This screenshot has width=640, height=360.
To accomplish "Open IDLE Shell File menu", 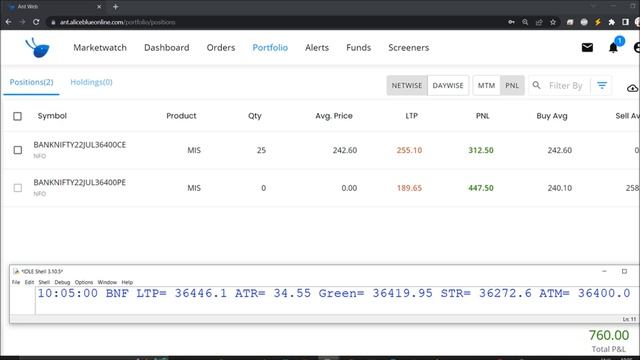I will point(16,282).
